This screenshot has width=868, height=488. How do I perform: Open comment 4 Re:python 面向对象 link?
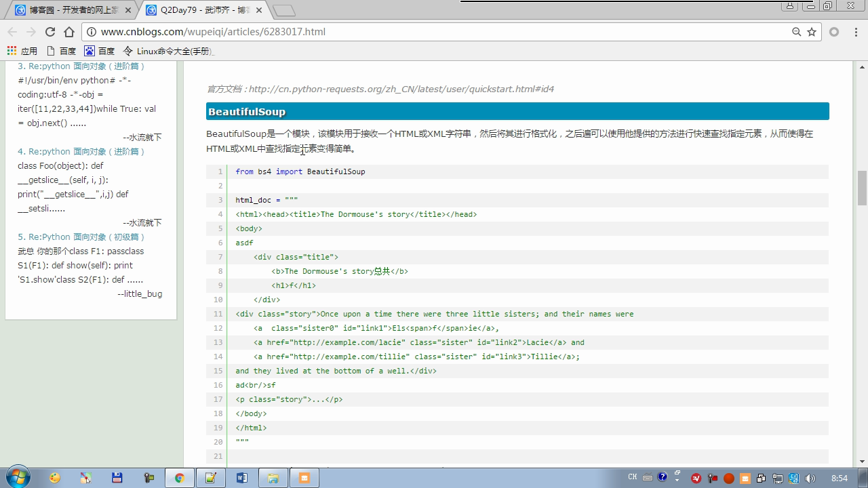pyautogui.click(x=87, y=151)
